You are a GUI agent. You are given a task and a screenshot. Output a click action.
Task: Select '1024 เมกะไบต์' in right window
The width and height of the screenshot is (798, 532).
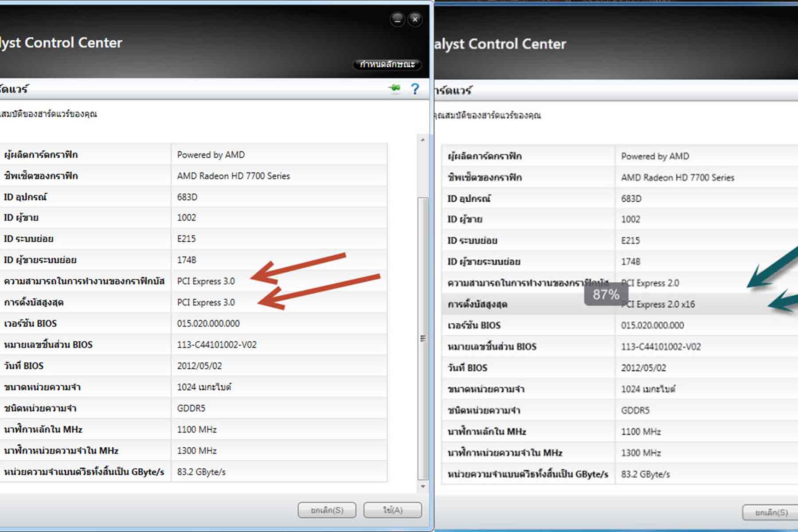coord(649,389)
